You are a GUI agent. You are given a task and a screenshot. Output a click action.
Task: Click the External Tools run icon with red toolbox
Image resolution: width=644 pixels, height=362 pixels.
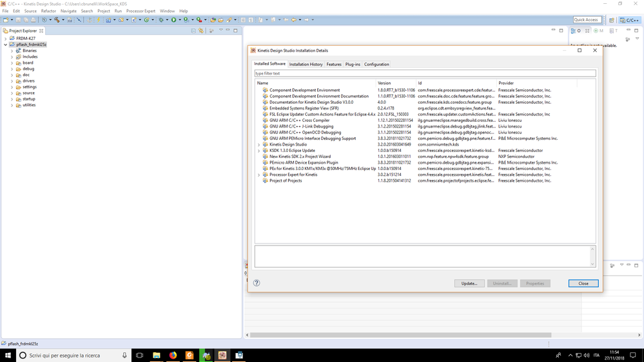[199, 20]
